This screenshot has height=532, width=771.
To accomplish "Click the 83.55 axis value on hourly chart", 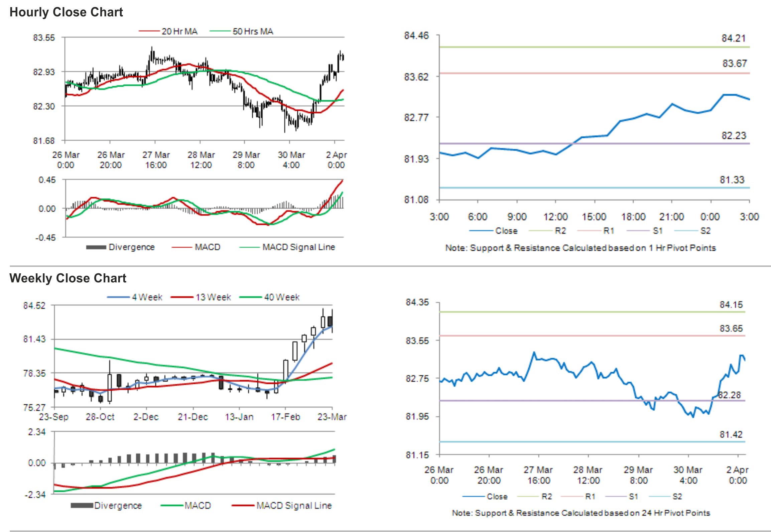I will 44,38.
